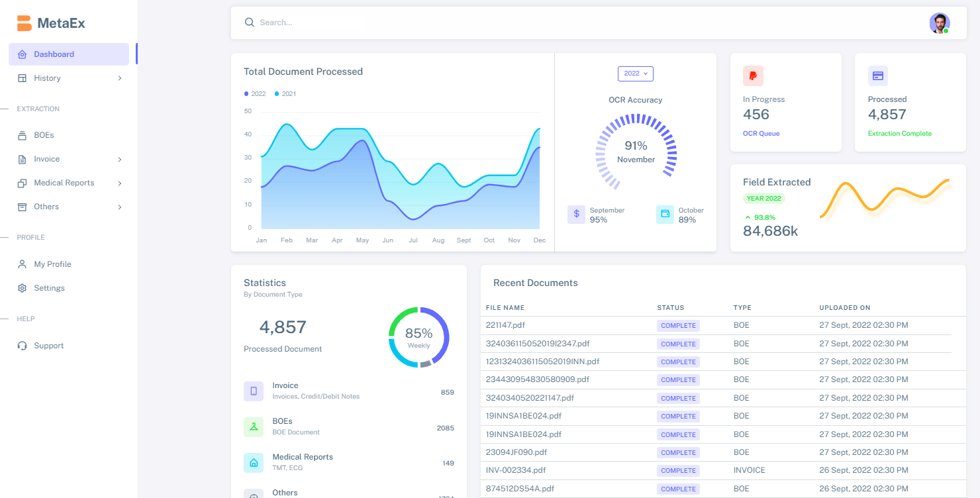Sort by FILE NAME column header
This screenshot has width=980, height=498.
(505, 308)
